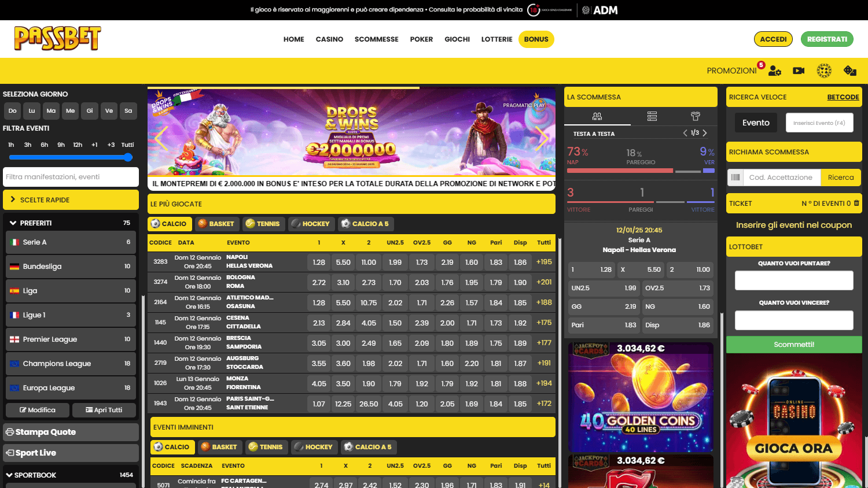Clear ticket with trash icon
This screenshot has height=488, width=868.
tap(857, 203)
